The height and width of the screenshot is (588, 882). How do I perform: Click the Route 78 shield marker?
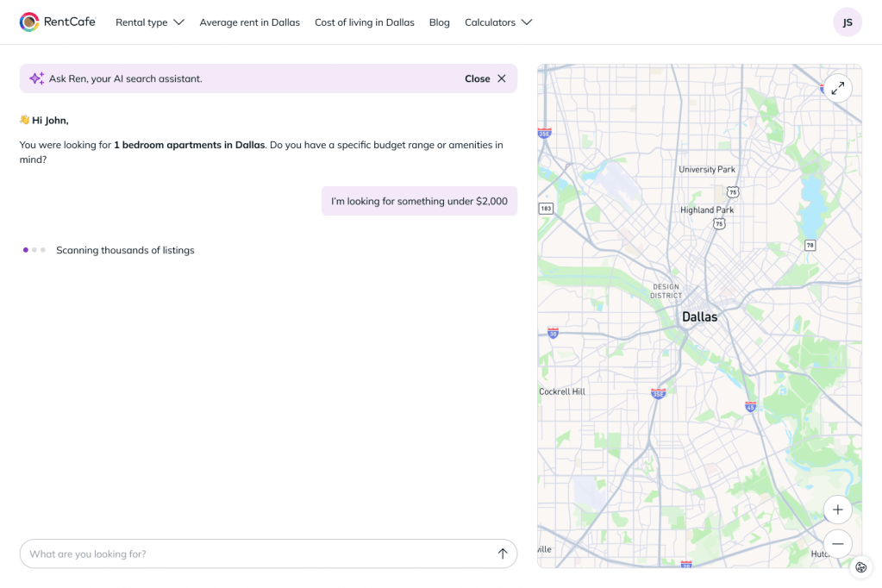click(810, 245)
